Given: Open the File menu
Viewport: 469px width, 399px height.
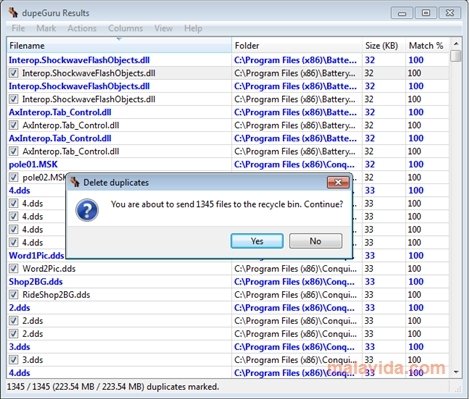Looking at the screenshot, I should pyautogui.click(x=18, y=28).
